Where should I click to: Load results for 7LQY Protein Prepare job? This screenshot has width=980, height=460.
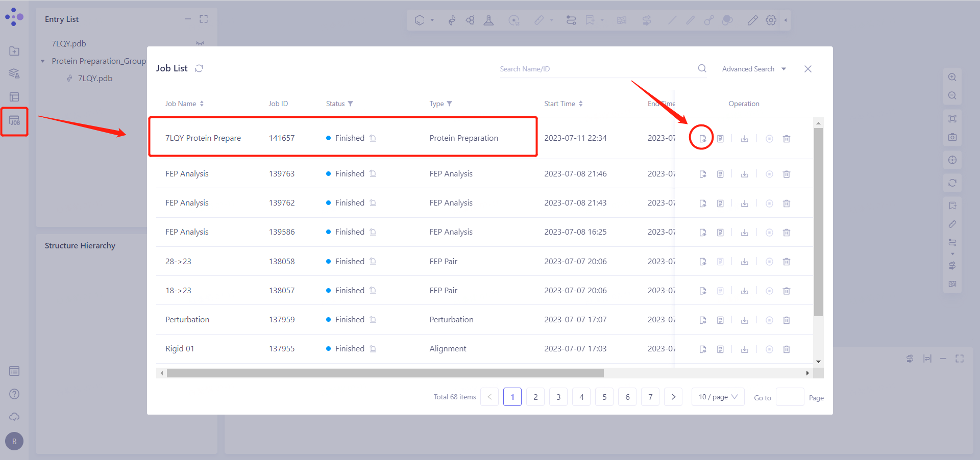[x=702, y=139]
